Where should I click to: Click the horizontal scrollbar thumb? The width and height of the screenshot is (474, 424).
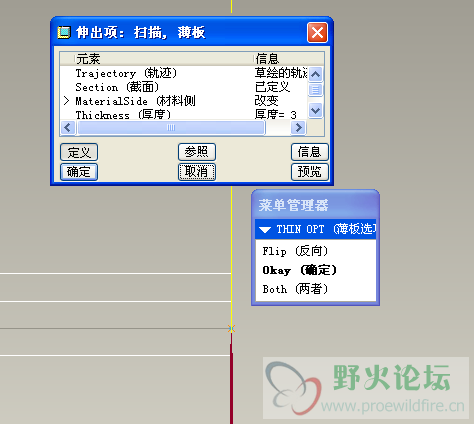coord(171,127)
